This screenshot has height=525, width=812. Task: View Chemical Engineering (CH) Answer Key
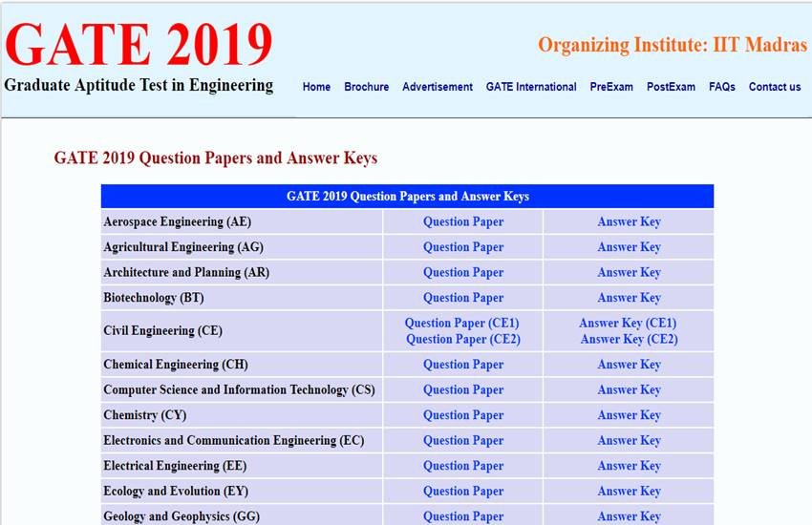[x=629, y=365]
